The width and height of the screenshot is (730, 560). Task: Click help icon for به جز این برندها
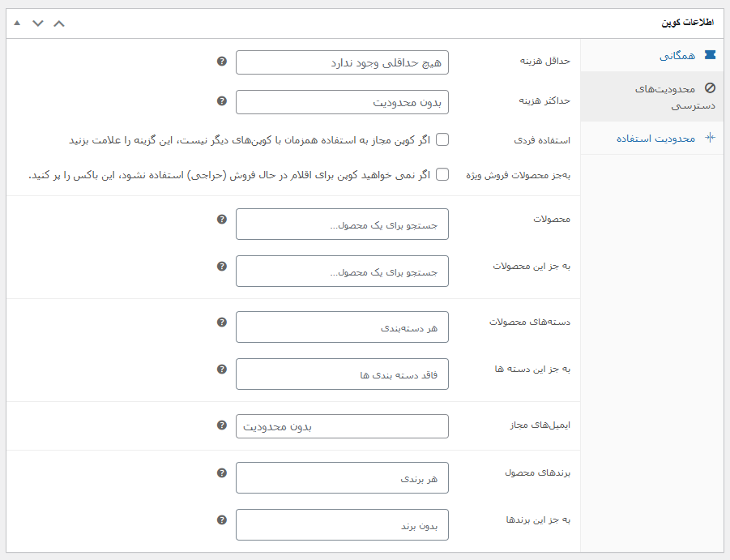coord(222,520)
